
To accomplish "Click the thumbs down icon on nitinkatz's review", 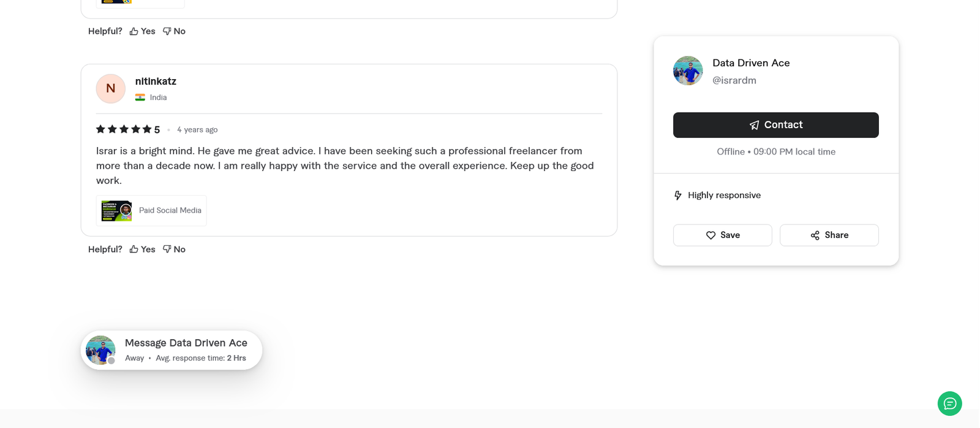I will click(167, 249).
